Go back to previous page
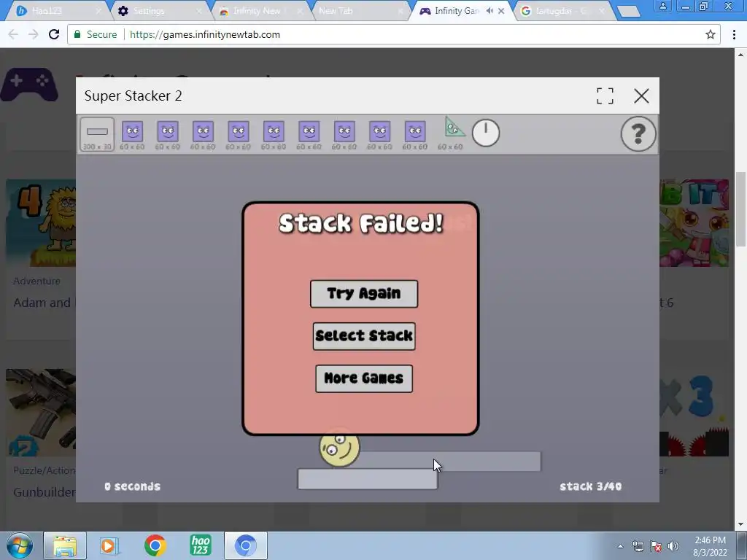The width and height of the screenshot is (747, 560). pos(13,34)
